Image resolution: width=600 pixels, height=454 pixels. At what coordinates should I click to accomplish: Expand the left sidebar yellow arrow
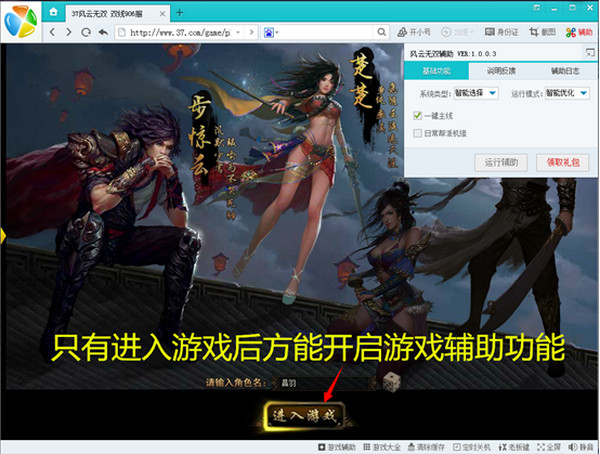[3, 236]
